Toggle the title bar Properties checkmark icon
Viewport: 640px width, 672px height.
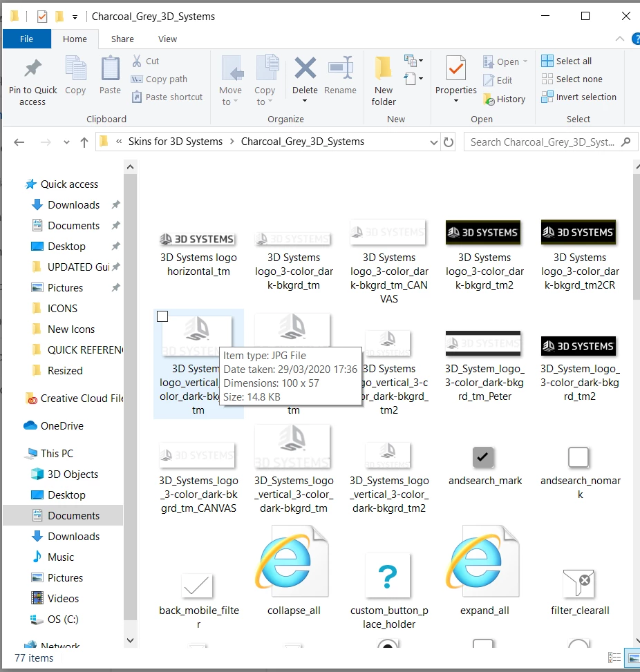(x=42, y=17)
